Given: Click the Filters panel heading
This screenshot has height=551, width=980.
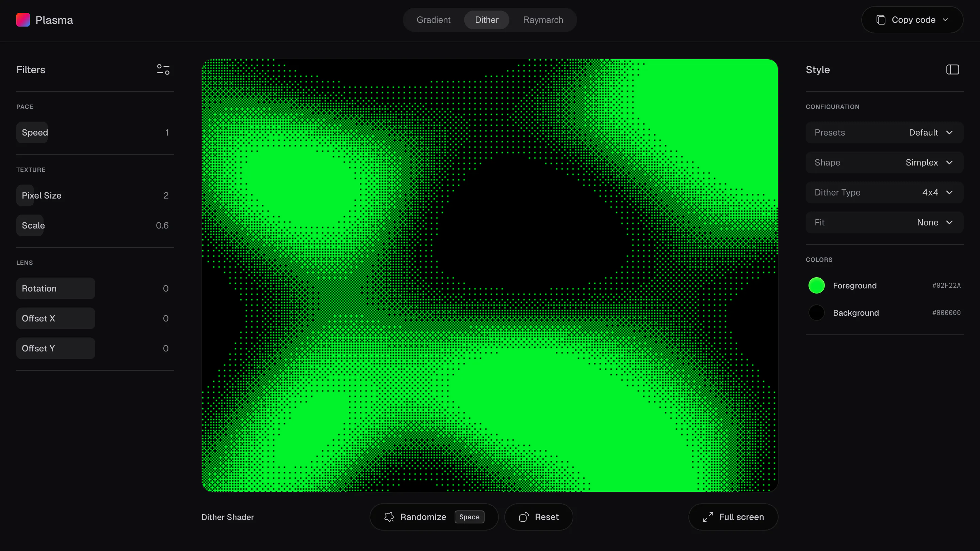Looking at the screenshot, I should (31, 70).
